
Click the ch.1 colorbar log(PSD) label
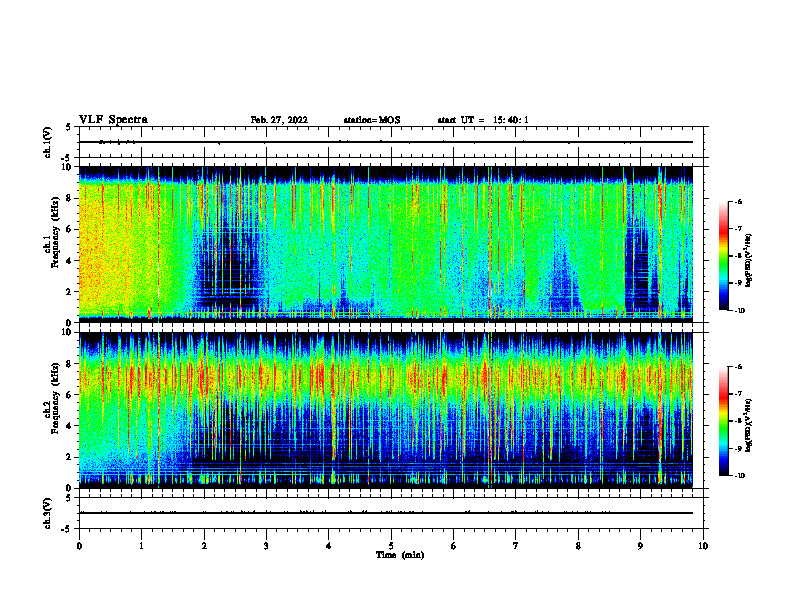749,261
